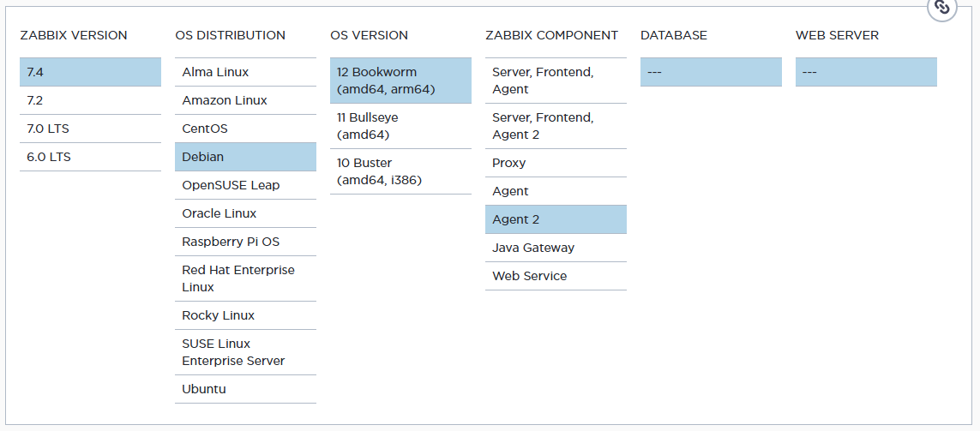Screen dimensions: 980x431
Task: Choose the Proxy component
Action: coord(556,163)
